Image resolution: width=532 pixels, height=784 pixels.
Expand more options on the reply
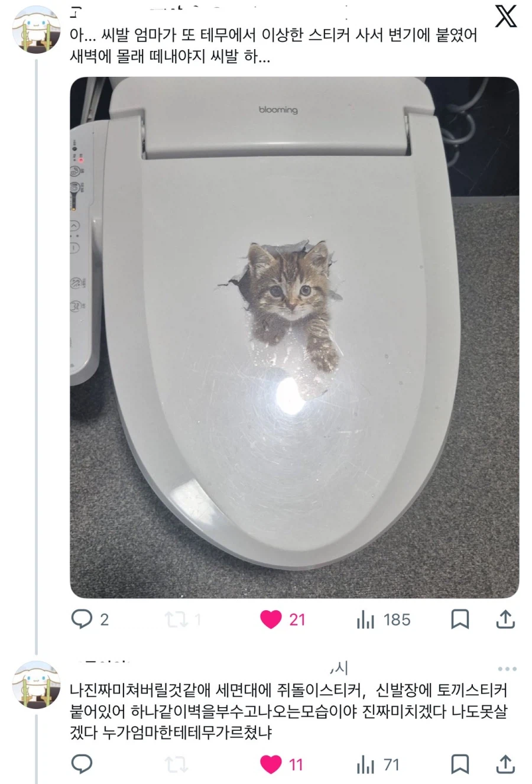point(507,669)
